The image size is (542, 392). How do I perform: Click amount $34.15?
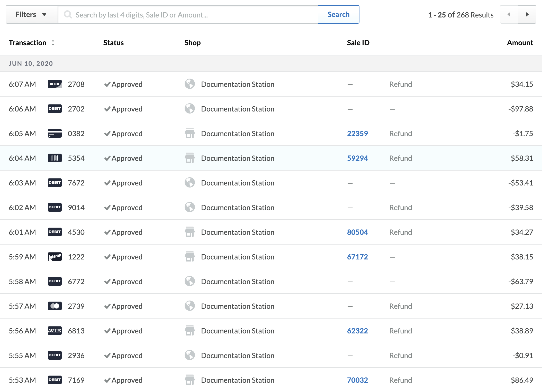(x=522, y=84)
